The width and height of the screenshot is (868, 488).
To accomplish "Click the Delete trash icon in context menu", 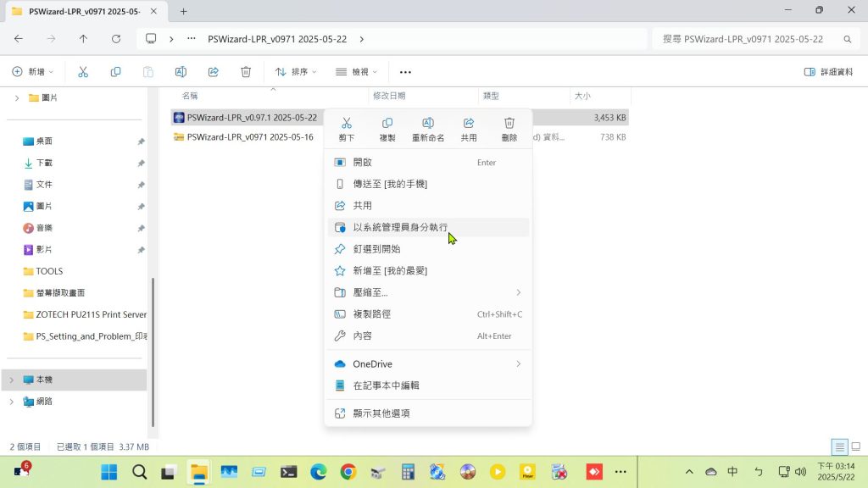I will point(509,124).
